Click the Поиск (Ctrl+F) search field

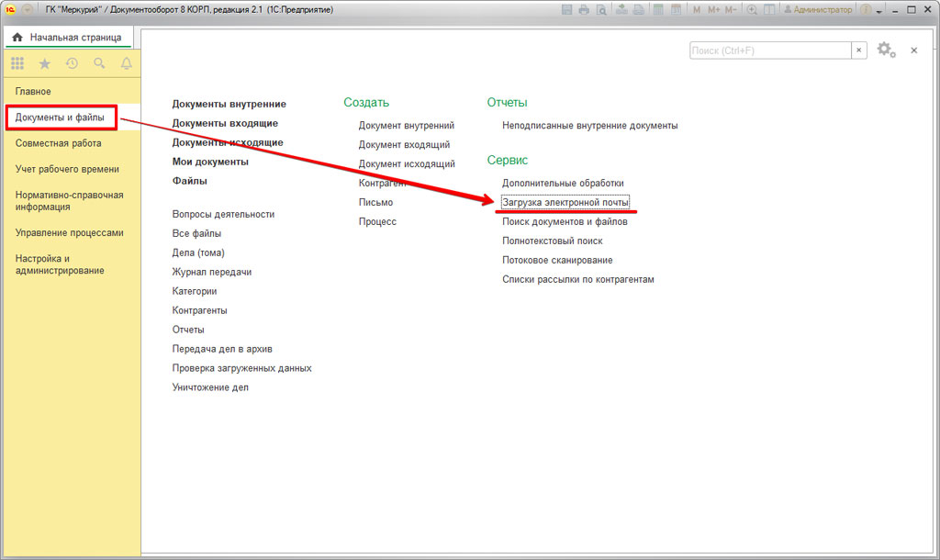[770, 50]
